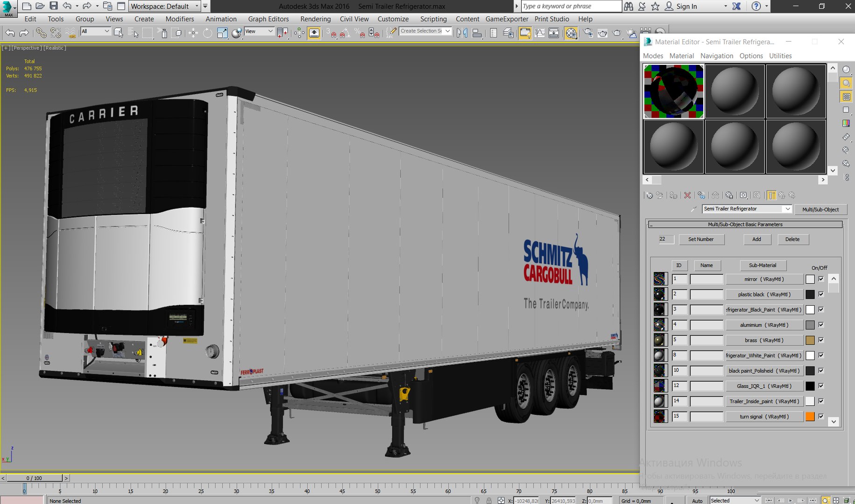Open the brass ( VRayMtl ) sub-material
Viewport: 855px width, 504px height.
(x=764, y=340)
